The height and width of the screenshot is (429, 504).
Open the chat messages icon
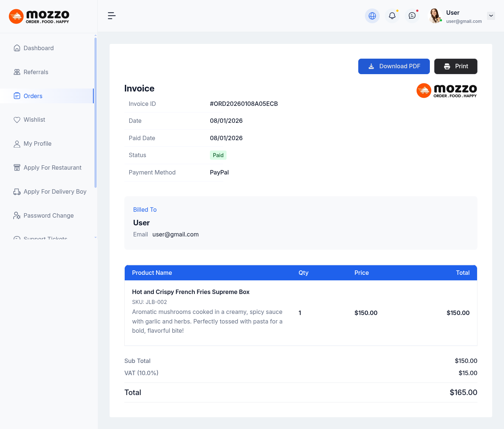[x=412, y=16]
